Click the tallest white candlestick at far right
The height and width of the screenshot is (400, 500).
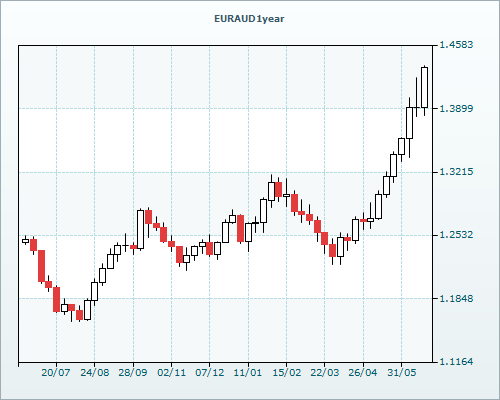click(x=424, y=87)
